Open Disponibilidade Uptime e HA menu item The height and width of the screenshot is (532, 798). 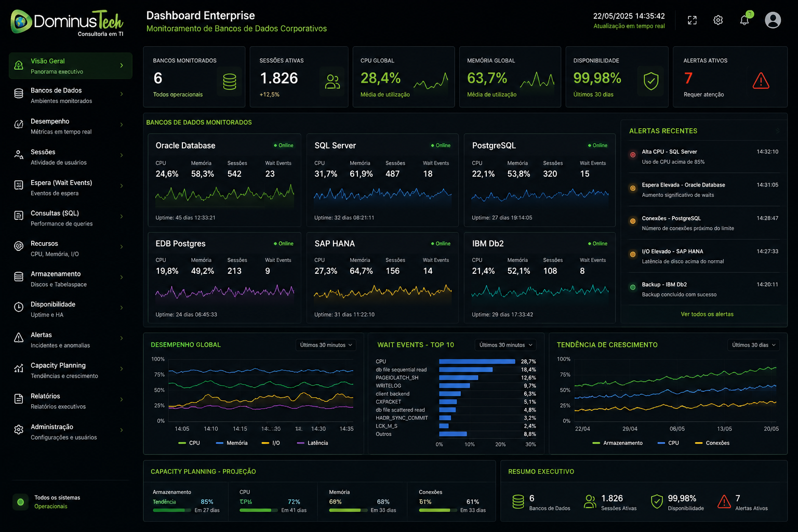tap(71, 309)
